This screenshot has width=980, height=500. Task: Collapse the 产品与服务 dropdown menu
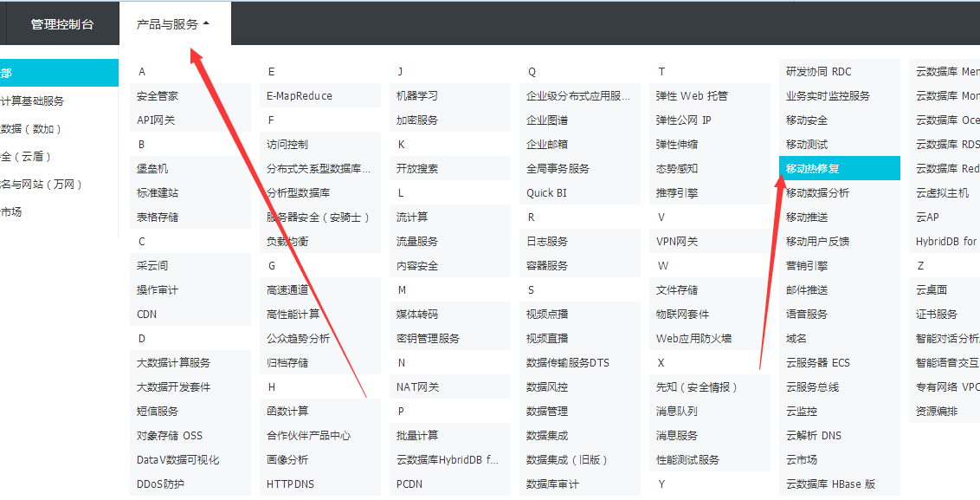[174, 24]
